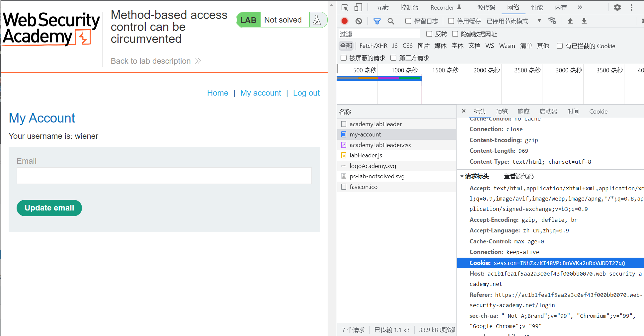Viewport: 644px width, 336px height.
Task: Click the Update email button
Action: pyautogui.click(x=49, y=208)
